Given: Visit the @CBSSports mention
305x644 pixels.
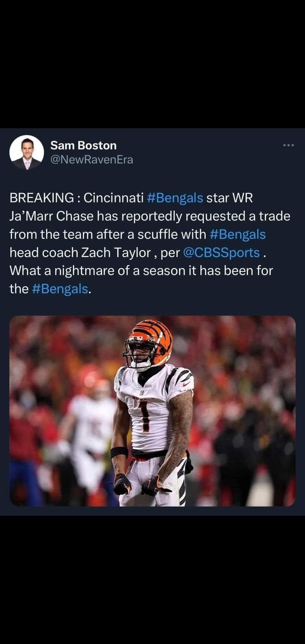Looking at the screenshot, I should 222,253.
